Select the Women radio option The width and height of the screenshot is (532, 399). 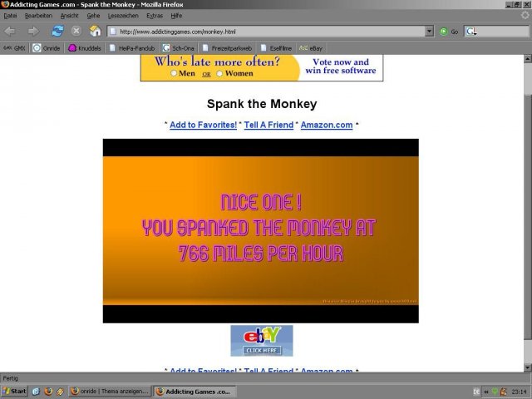[219, 73]
